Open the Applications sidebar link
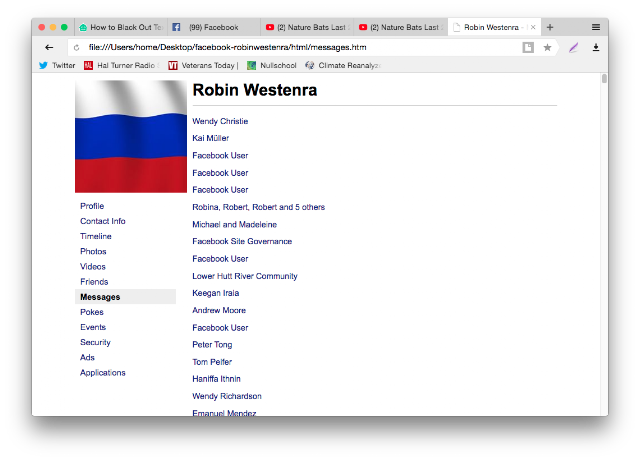Screen dimensions: 640x461 (x=103, y=373)
